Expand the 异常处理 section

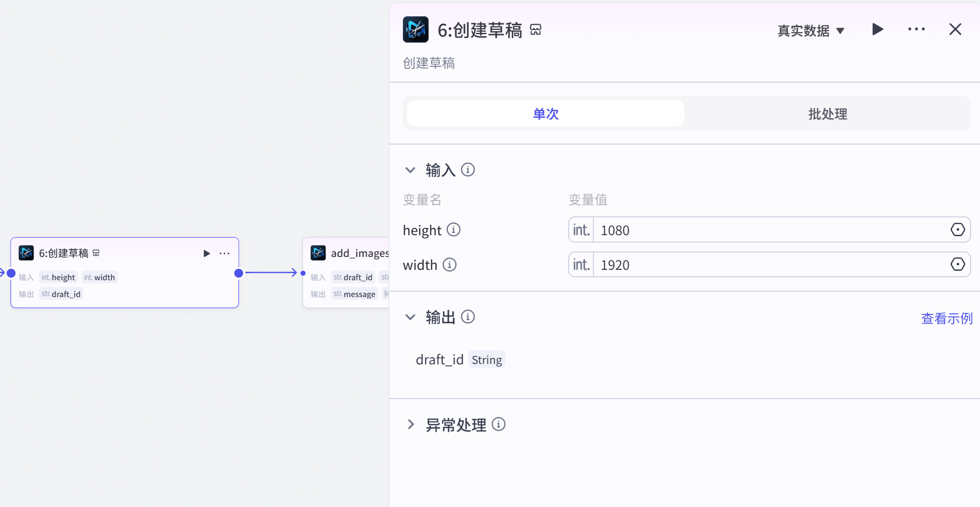[410, 424]
